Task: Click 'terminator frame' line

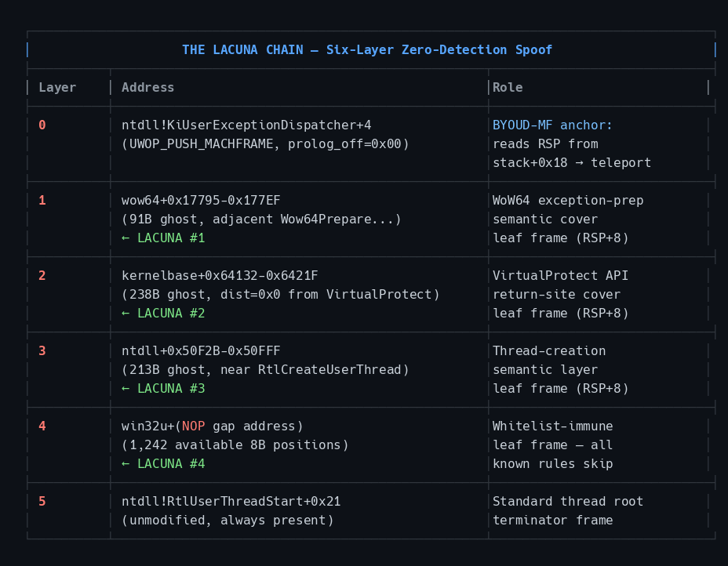Action: click(x=552, y=520)
